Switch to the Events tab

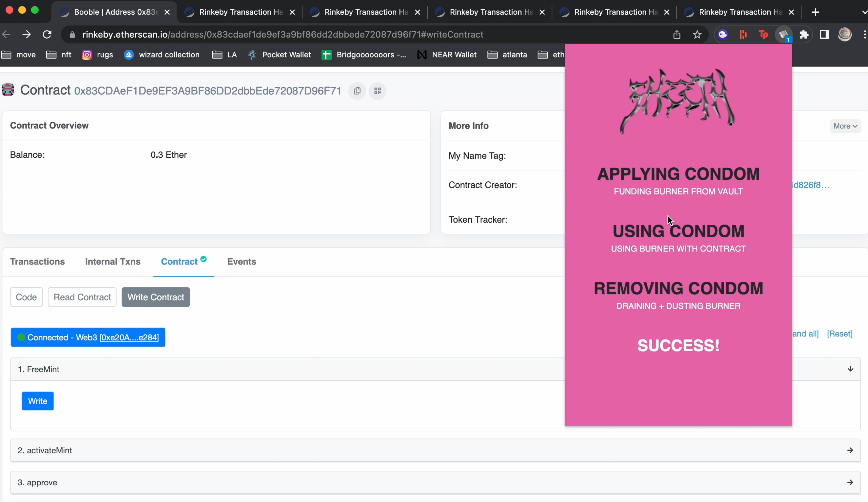242,262
